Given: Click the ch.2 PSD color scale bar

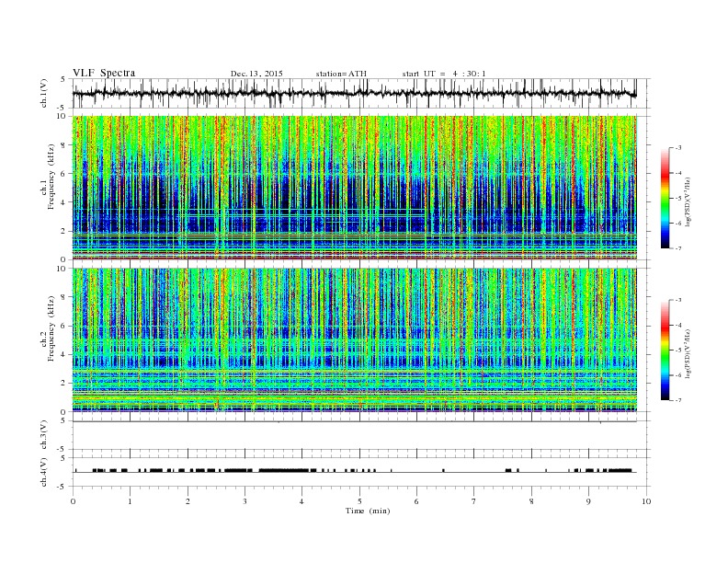Looking at the screenshot, I should pyautogui.click(x=665, y=350).
